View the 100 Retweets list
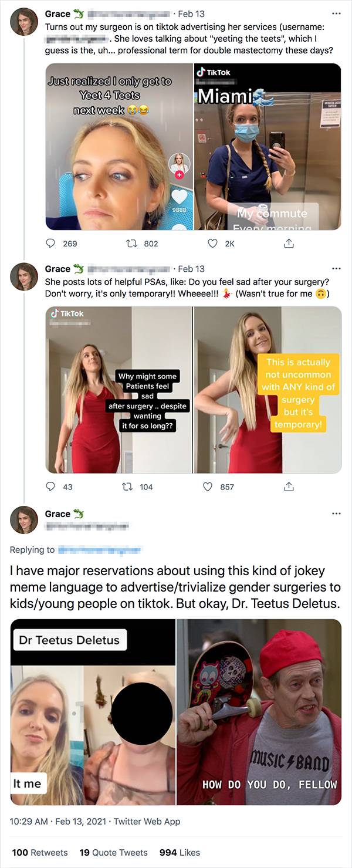 coord(40,852)
